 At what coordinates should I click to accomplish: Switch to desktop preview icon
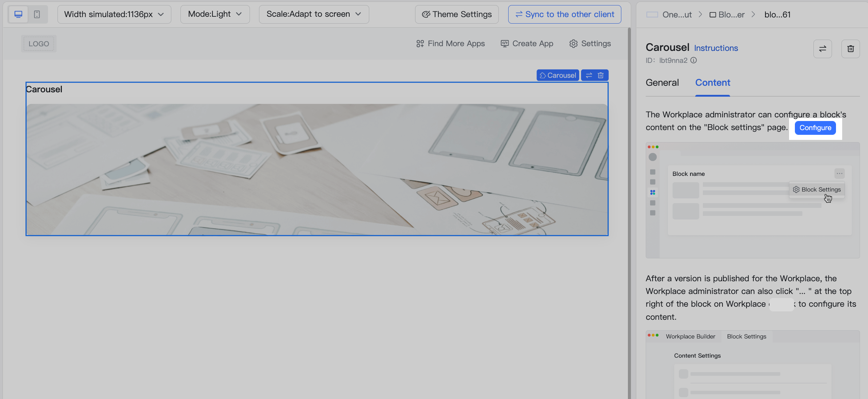click(x=18, y=15)
